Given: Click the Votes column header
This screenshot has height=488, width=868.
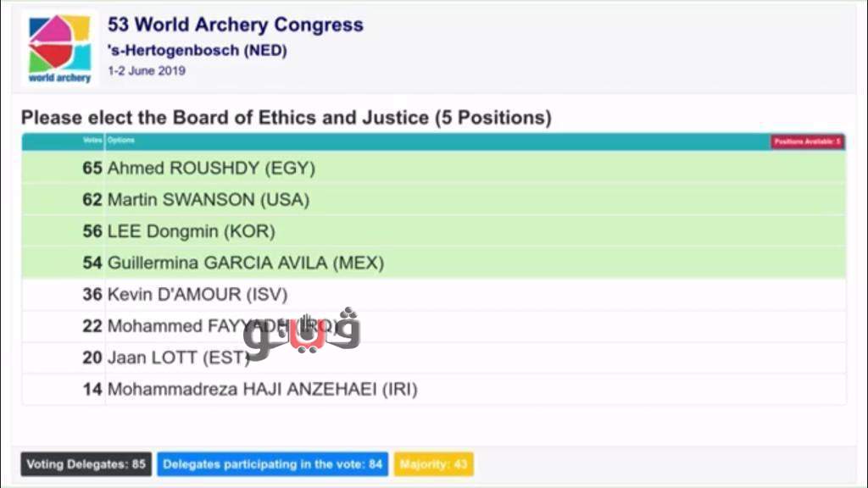Looking at the screenshot, I should 92,141.
